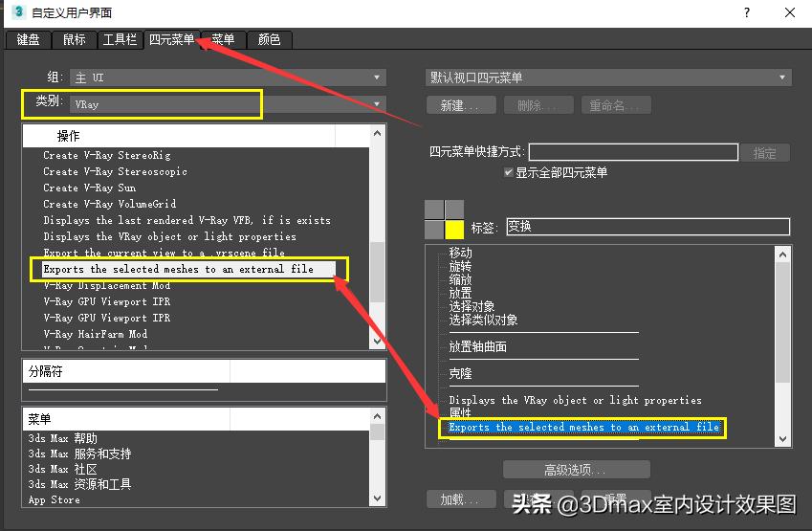
Task: Open the 类别 dropdown showing VRay
Action: coord(229,104)
